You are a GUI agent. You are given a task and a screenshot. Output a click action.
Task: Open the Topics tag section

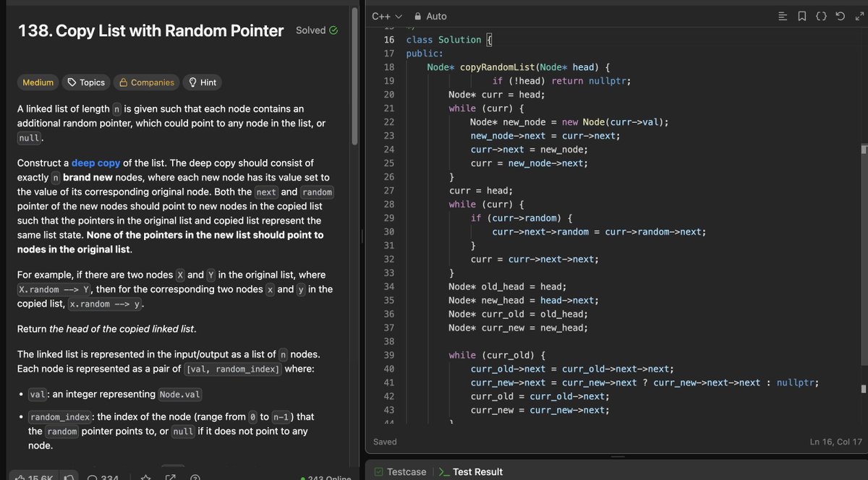coord(86,82)
